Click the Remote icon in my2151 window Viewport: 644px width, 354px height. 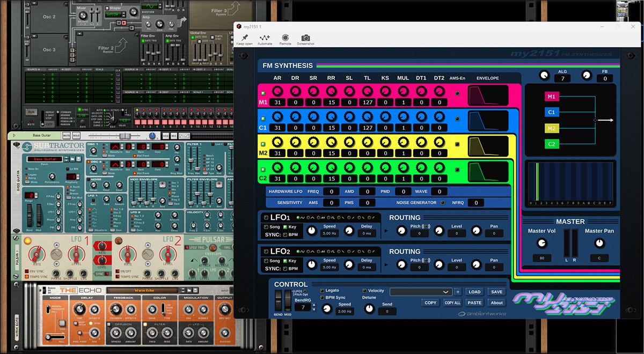285,38
